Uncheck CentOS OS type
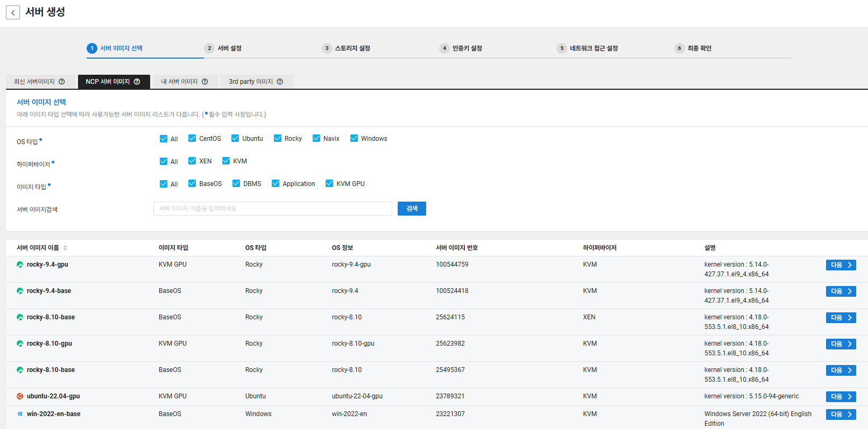The height and width of the screenshot is (429, 868). (192, 138)
